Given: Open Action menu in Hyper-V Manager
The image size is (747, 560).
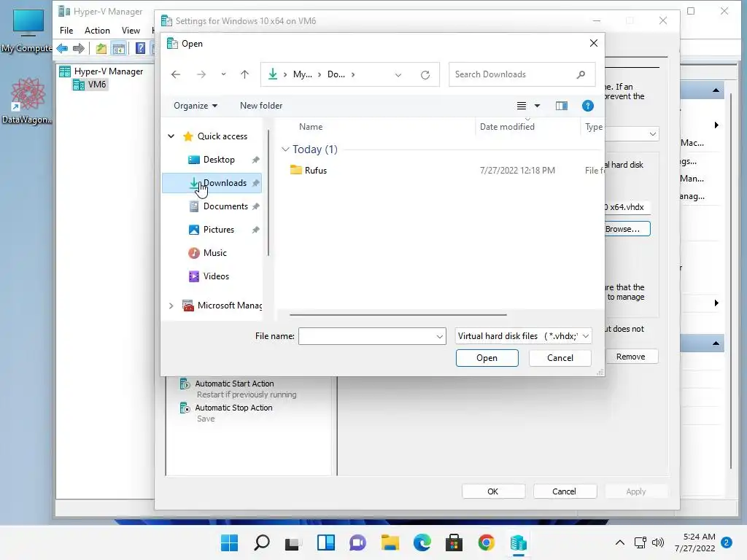Looking at the screenshot, I should click(x=97, y=31).
